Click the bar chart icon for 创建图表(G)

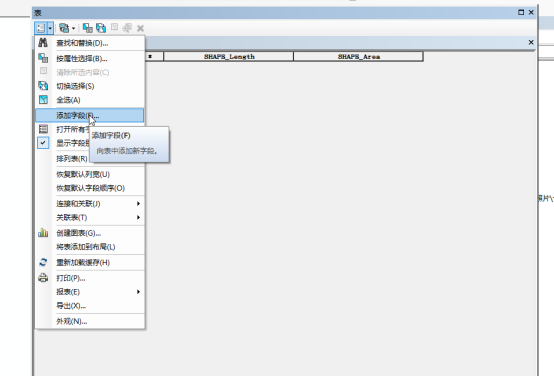point(43,233)
